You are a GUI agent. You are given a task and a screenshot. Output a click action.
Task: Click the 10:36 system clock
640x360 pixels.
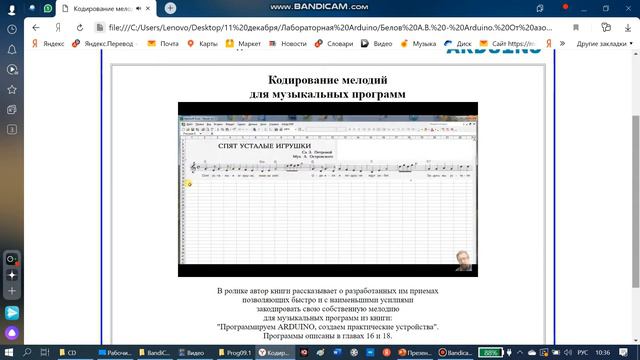point(602,352)
